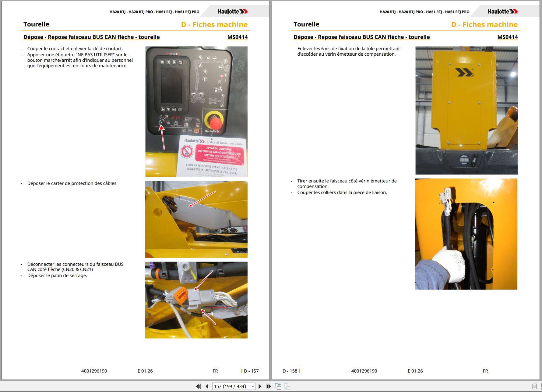Click 'FR' language mark on left page
The width and height of the screenshot is (542, 392).
pyautogui.click(x=215, y=371)
